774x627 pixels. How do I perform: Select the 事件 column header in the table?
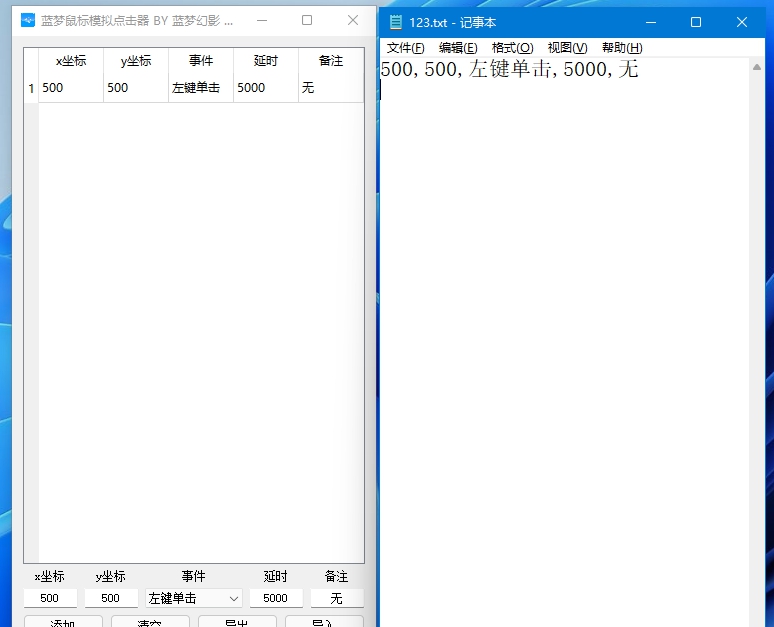(201, 61)
